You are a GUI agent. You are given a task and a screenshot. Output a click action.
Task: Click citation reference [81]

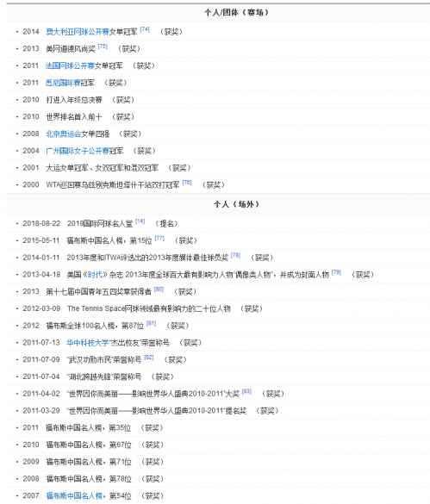151,323
